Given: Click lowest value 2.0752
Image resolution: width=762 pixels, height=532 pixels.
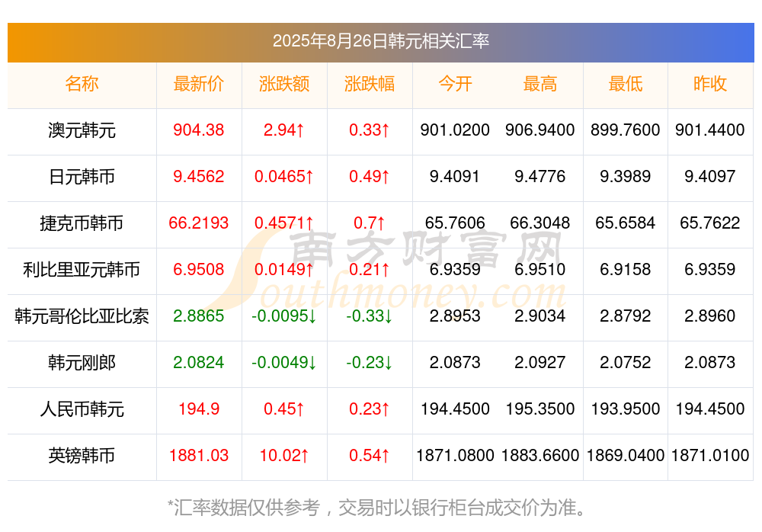Looking at the screenshot, I should [626, 362].
